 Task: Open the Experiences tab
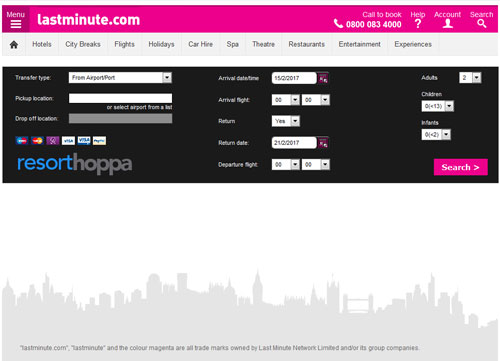coord(413,44)
